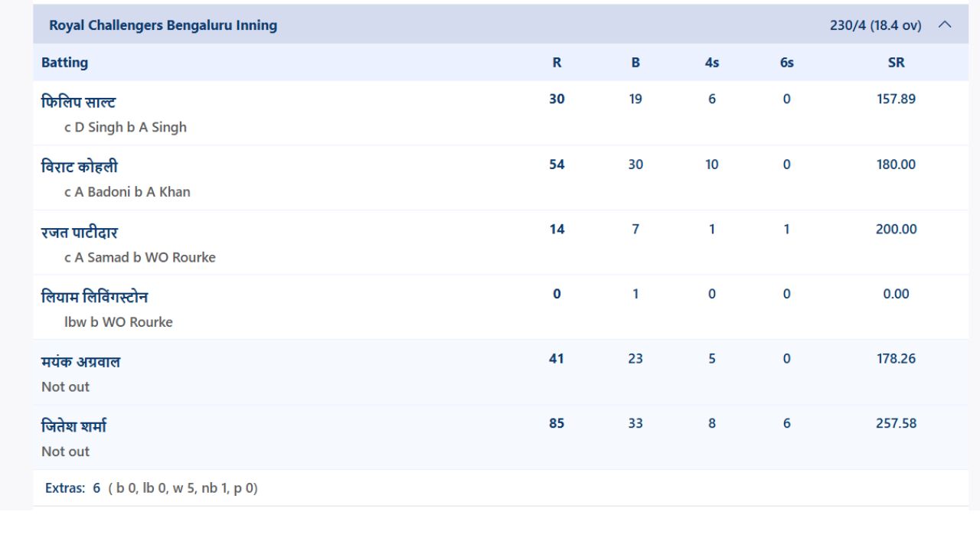Image resolution: width=980 pixels, height=551 pixels.
Task: Click dismissal text c D Singh b A Singh
Action: click(126, 127)
